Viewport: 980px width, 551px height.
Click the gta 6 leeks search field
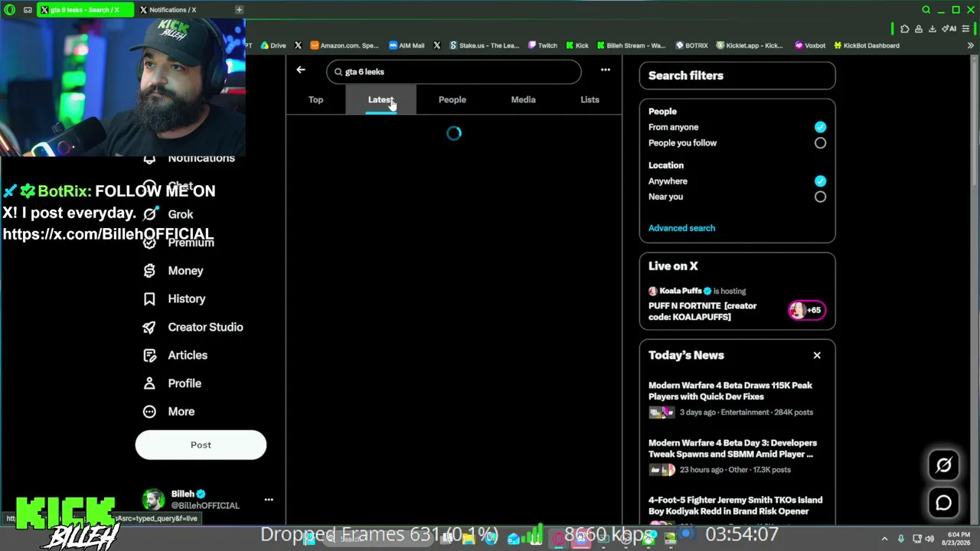[x=454, y=72]
